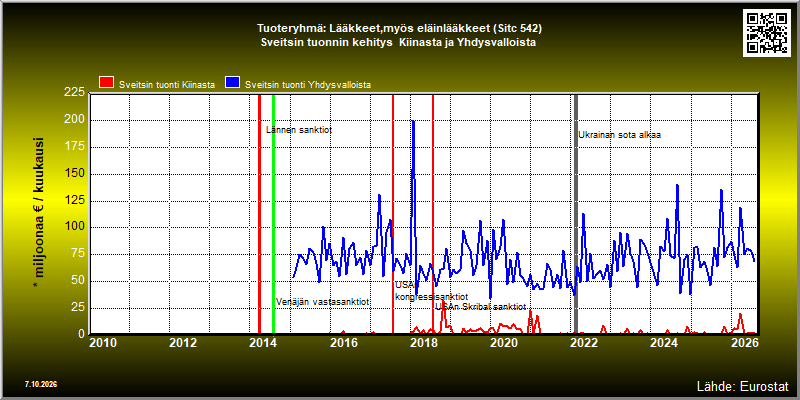The image size is (800, 400).
Task: Click the y-axis value 25
Action: [x=78, y=308]
